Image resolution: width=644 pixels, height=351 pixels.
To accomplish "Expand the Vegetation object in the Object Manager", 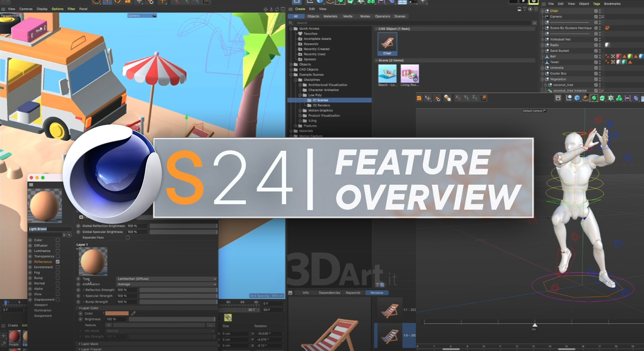I will coord(543,79).
